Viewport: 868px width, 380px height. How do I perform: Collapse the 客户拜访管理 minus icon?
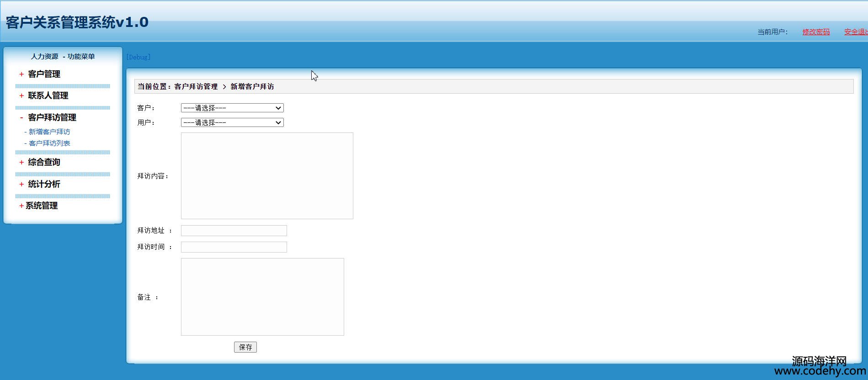pos(21,117)
